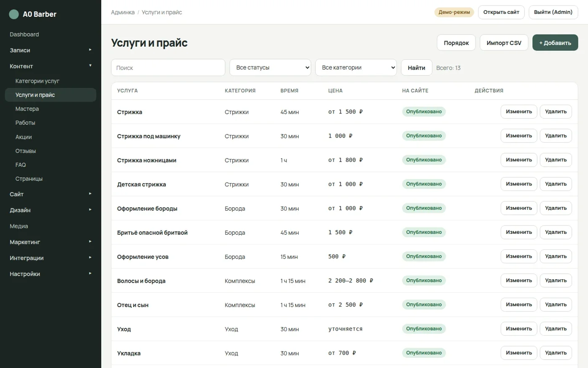Click the A0 Barber round logo icon

point(14,14)
